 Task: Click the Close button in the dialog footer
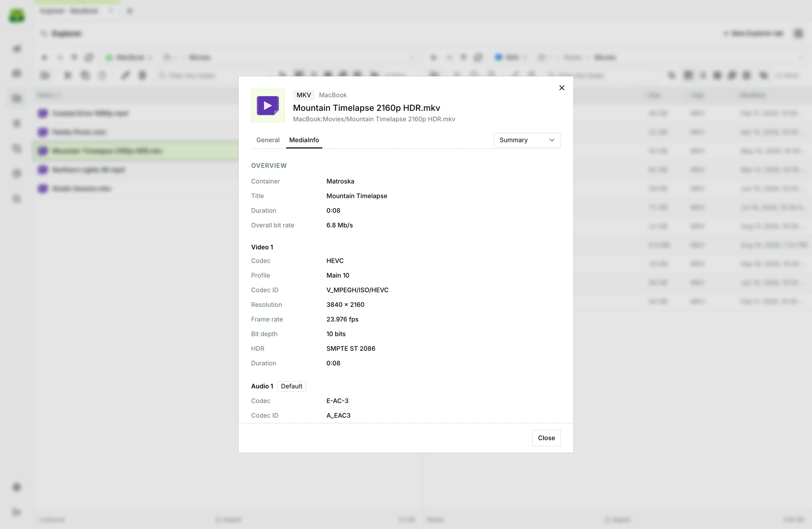click(546, 438)
